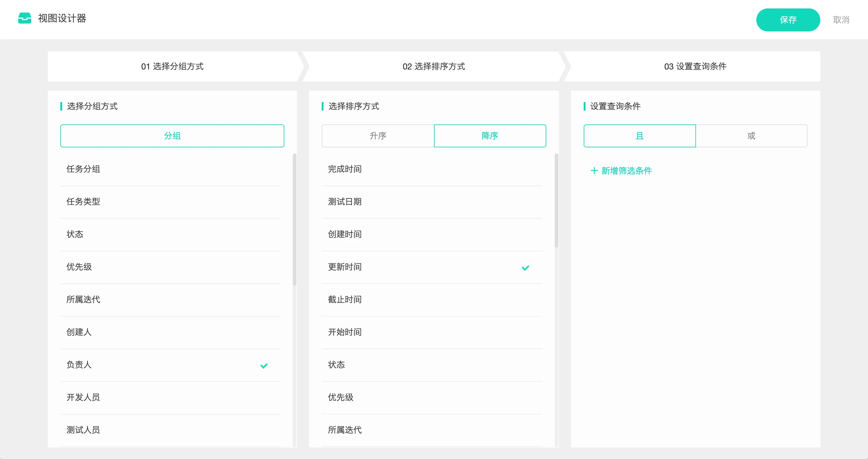Click the 保存 button

tap(789, 20)
